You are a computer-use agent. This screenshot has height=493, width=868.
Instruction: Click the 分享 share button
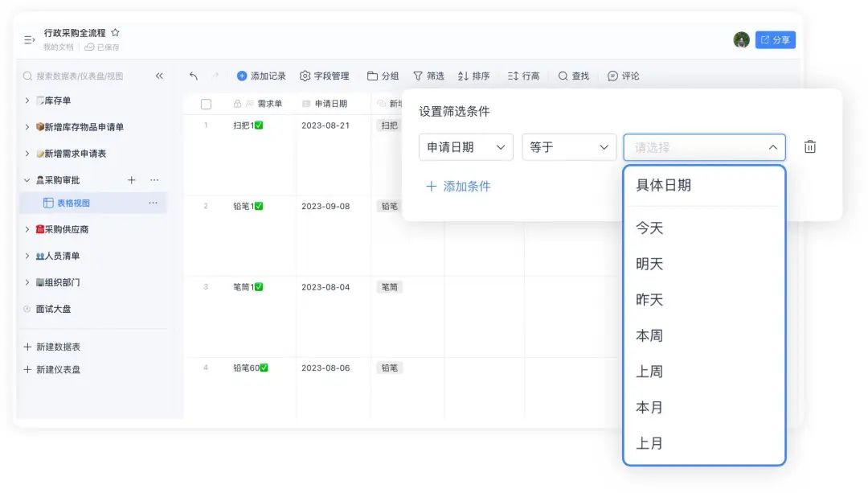tap(775, 39)
